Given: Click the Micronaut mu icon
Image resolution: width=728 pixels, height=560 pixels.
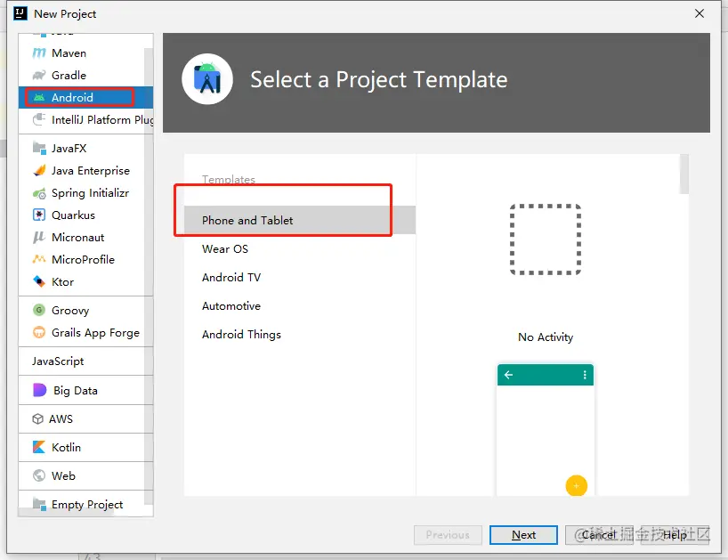Looking at the screenshot, I should point(39,238).
